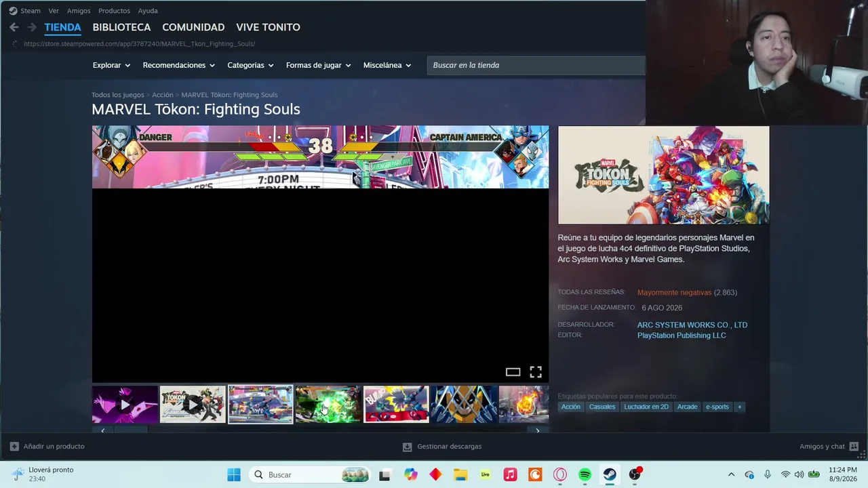Screen dimensions: 868x488
Task: Open the Live app in the taskbar
Action: [486, 474]
